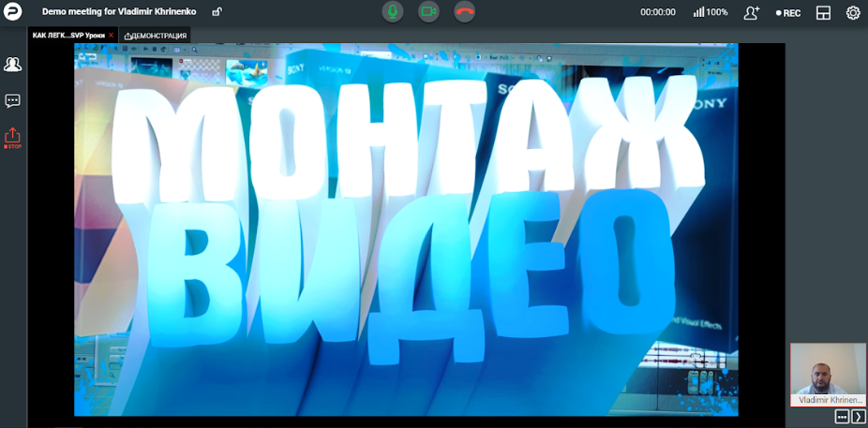Turn off the camera
The width and height of the screenshot is (868, 428).
click(428, 11)
